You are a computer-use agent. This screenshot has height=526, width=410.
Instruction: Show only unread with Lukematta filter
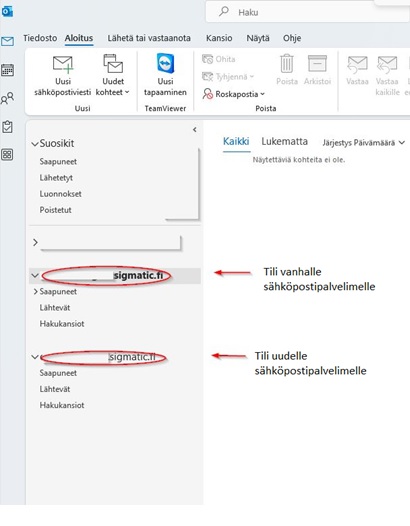pyautogui.click(x=285, y=142)
